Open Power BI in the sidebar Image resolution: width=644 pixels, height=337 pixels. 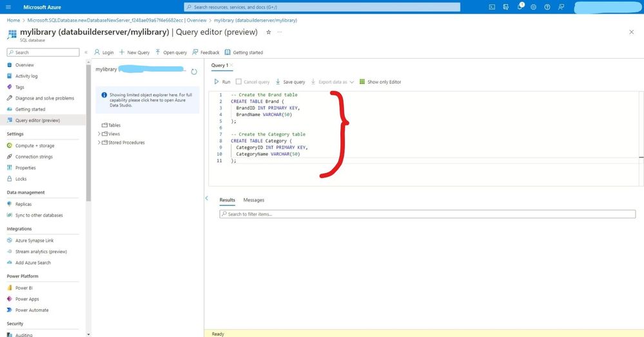click(24, 288)
